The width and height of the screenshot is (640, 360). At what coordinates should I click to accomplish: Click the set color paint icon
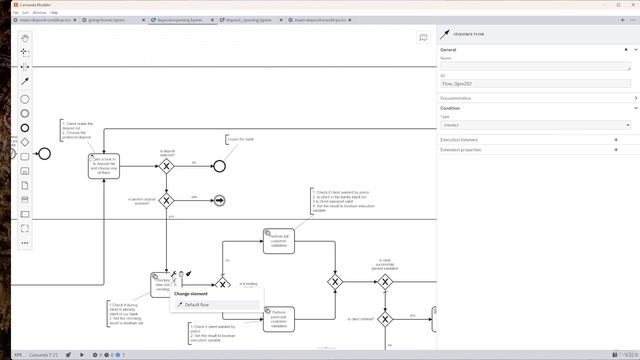tap(189, 274)
